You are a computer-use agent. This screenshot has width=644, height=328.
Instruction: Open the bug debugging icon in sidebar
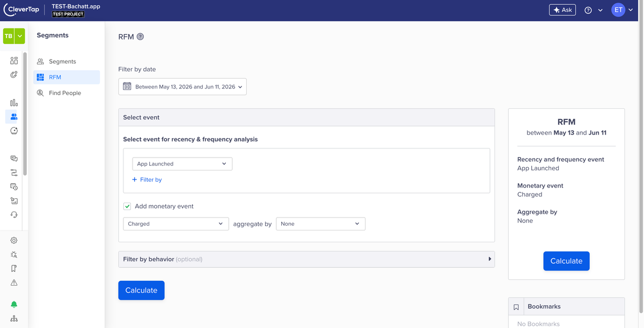tap(14, 255)
